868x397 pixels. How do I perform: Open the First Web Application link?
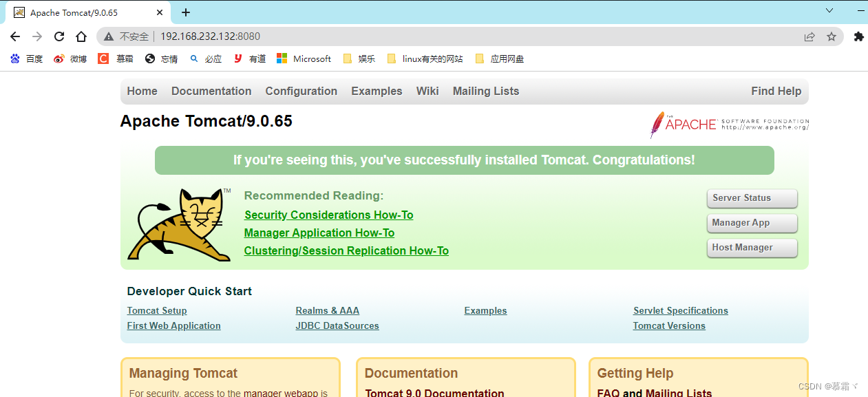point(174,325)
